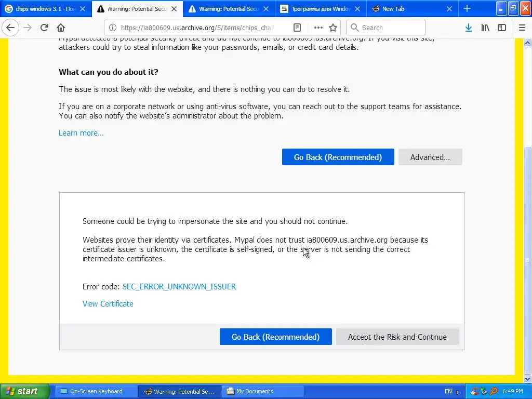The image size is (532, 399).
Task: Open the SEC_ERROR_UNKNOWN_ISSUER error code link
Action: point(179,287)
